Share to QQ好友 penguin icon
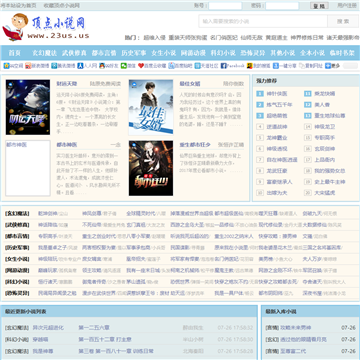This screenshot has width=360, height=360. pos(102,66)
